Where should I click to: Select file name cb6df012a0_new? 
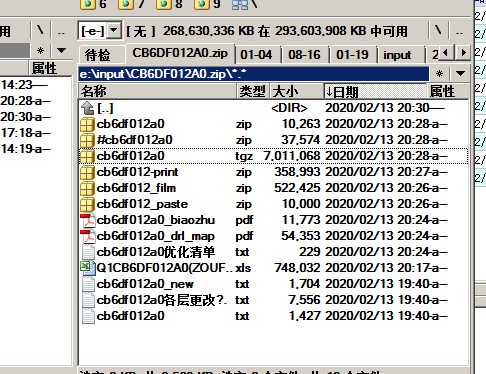145,284
